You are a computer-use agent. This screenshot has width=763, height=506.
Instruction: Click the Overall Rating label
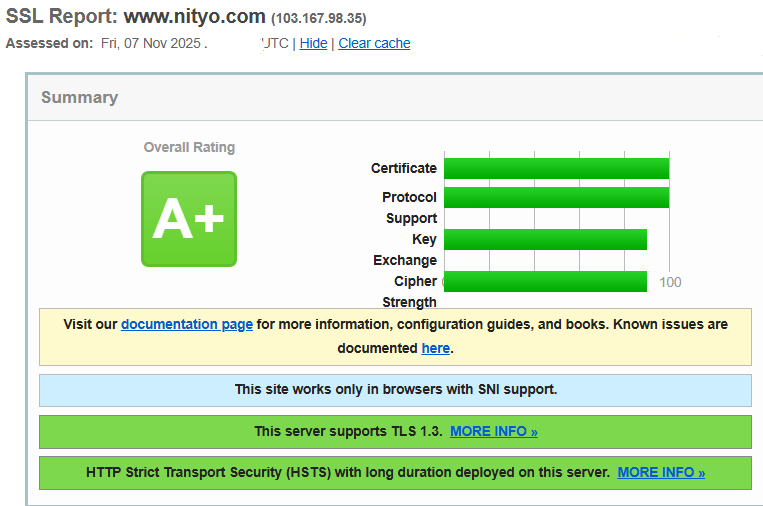pyautogui.click(x=189, y=147)
